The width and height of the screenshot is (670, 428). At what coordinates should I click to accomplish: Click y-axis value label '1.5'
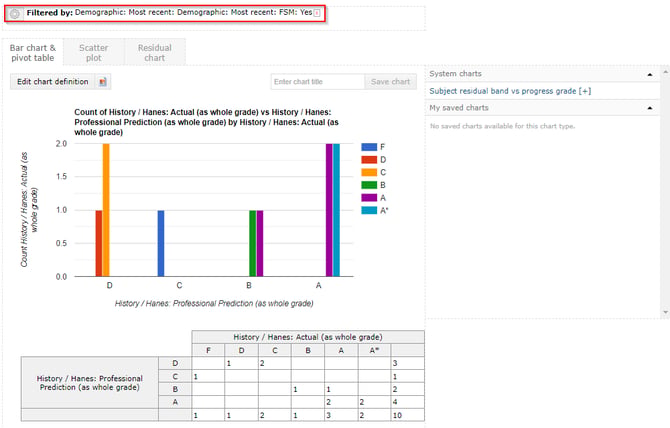62,176
